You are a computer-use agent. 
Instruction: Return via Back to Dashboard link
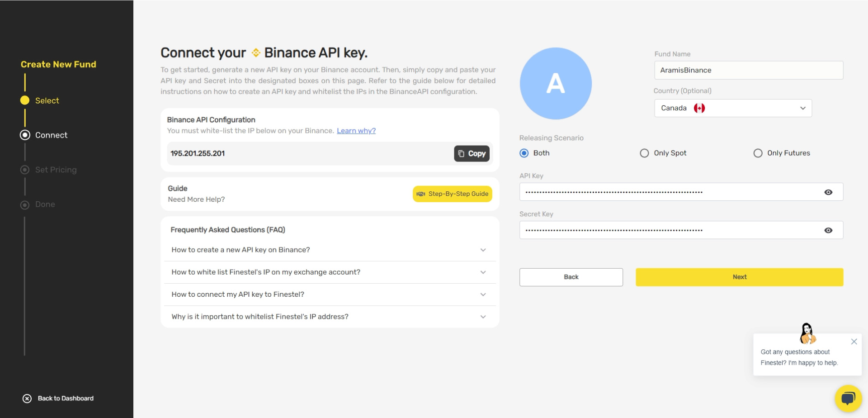tap(66, 399)
